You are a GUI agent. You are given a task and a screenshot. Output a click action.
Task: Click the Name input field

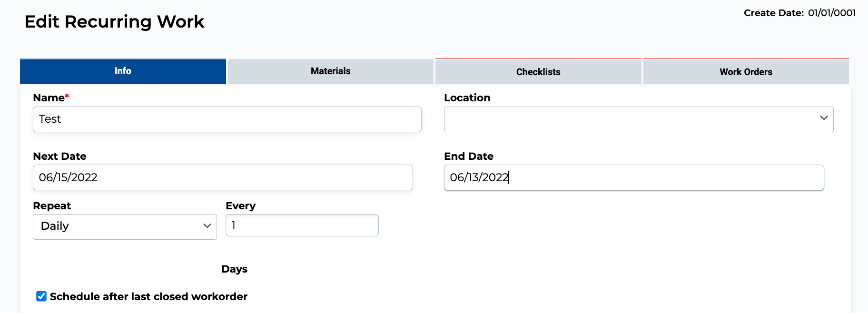pos(227,119)
